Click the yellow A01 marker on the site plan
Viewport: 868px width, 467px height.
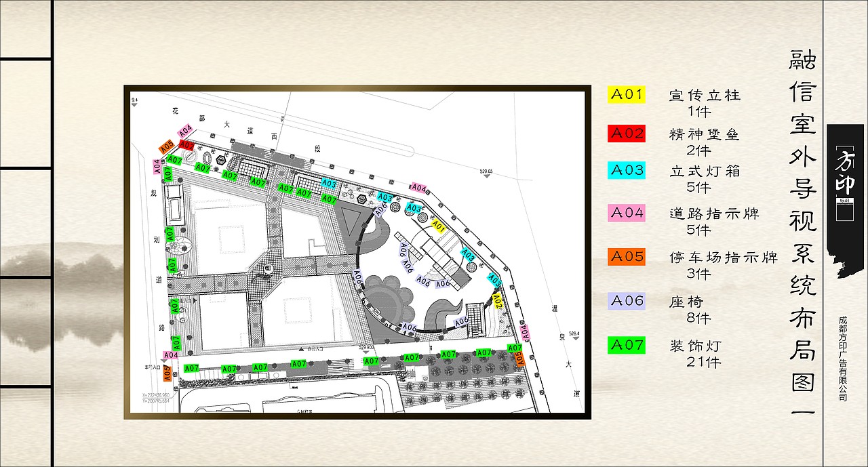[438, 226]
